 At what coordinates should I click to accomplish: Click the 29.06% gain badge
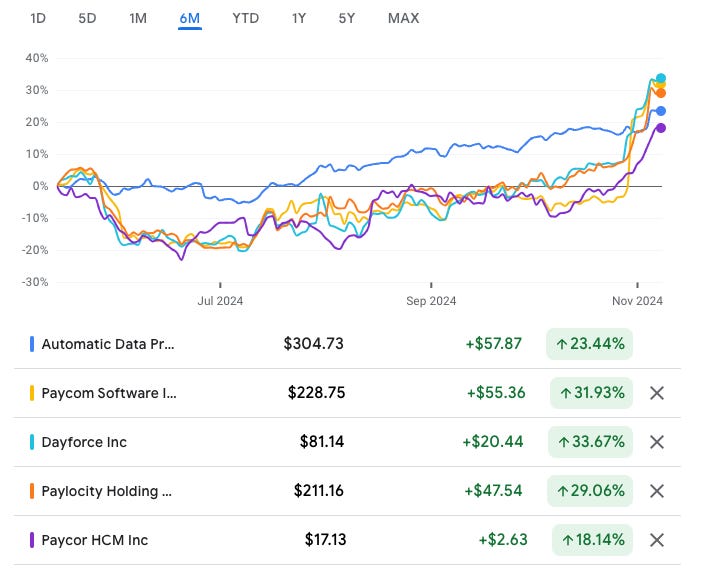590,491
